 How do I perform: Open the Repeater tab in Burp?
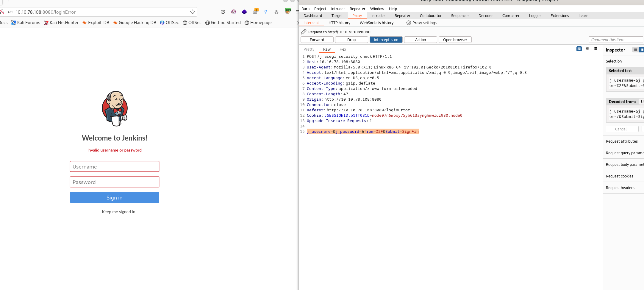(x=402, y=16)
